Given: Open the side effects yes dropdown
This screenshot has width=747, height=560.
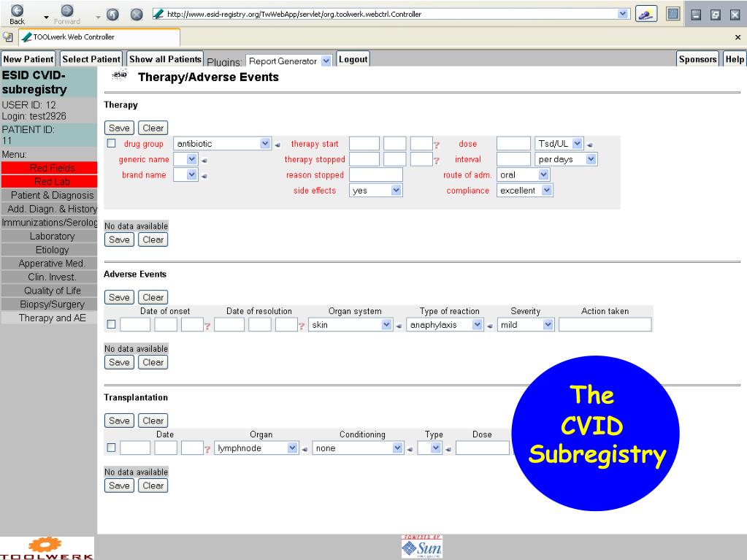Looking at the screenshot, I should [375, 191].
